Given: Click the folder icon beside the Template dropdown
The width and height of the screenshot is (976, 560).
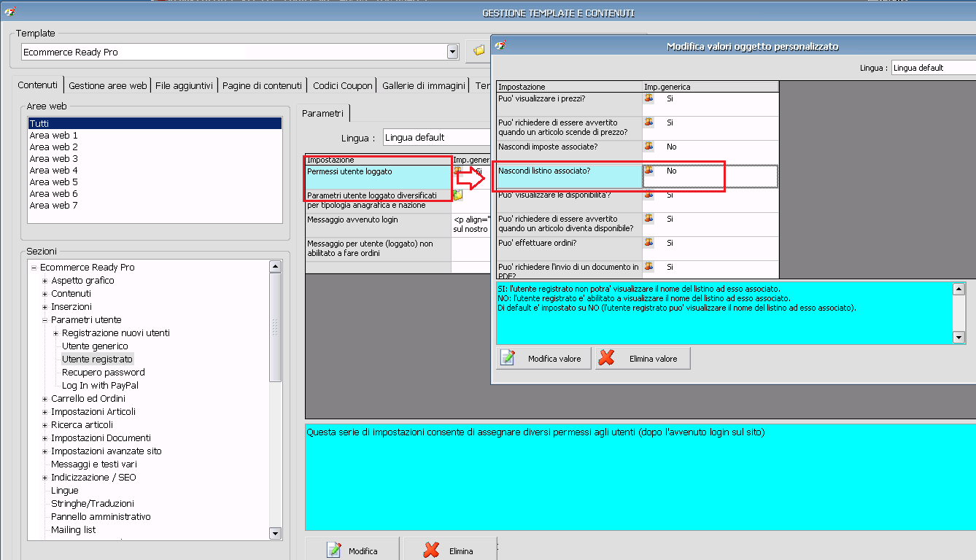Looking at the screenshot, I should (x=479, y=51).
